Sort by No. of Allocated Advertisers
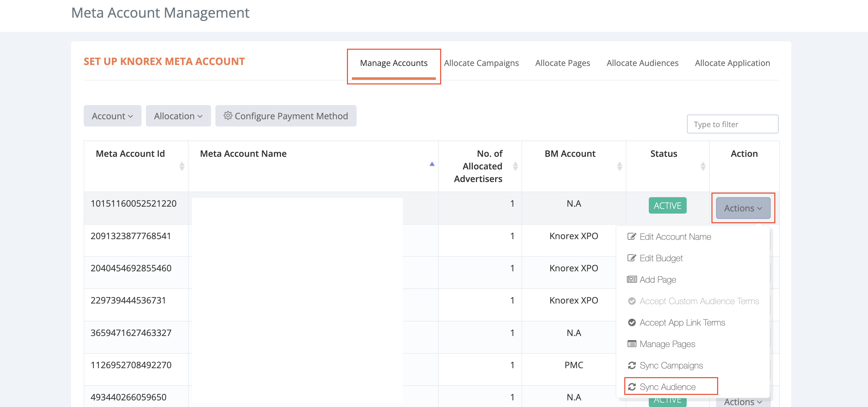 [515, 166]
